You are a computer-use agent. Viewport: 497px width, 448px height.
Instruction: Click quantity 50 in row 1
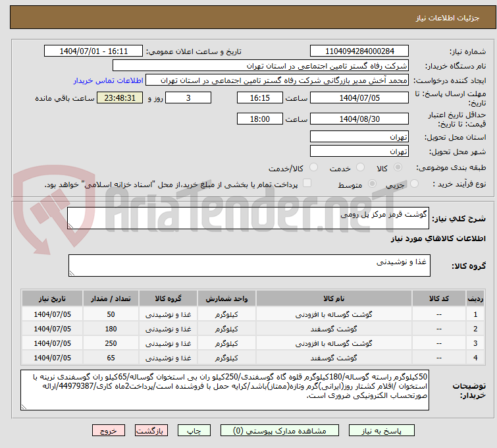[x=111, y=314]
